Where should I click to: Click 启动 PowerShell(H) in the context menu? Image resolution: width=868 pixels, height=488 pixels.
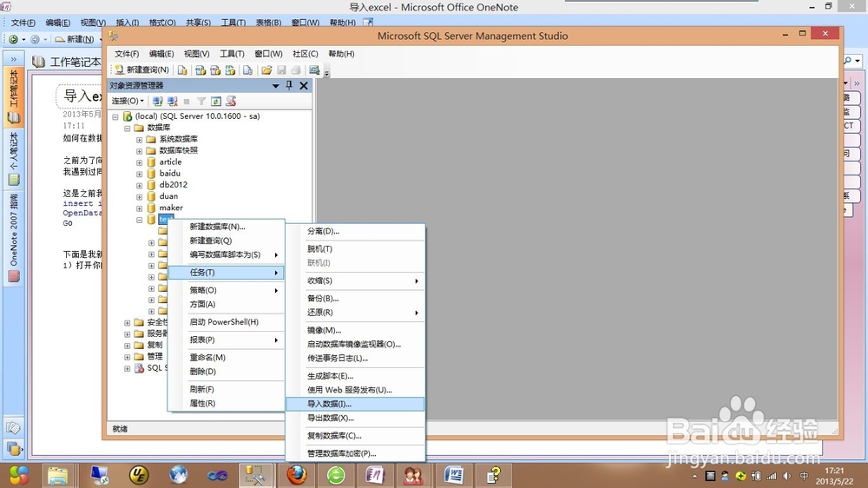click(x=226, y=322)
